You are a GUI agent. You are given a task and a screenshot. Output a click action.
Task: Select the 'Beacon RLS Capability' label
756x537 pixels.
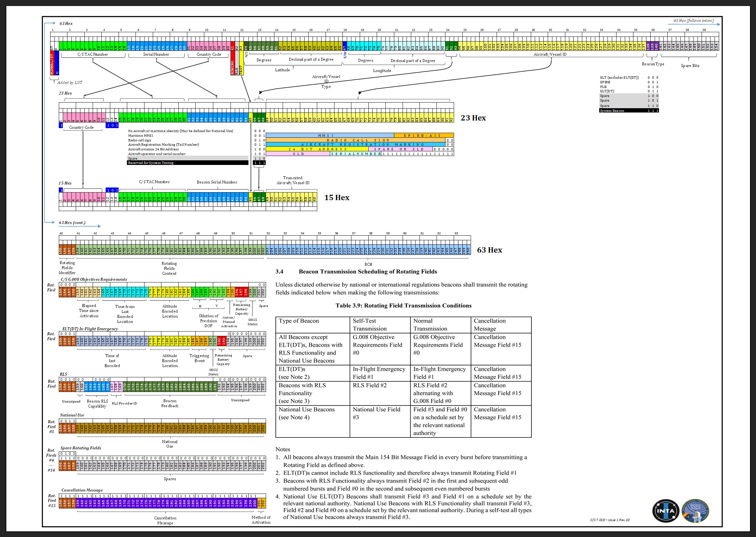click(97, 404)
